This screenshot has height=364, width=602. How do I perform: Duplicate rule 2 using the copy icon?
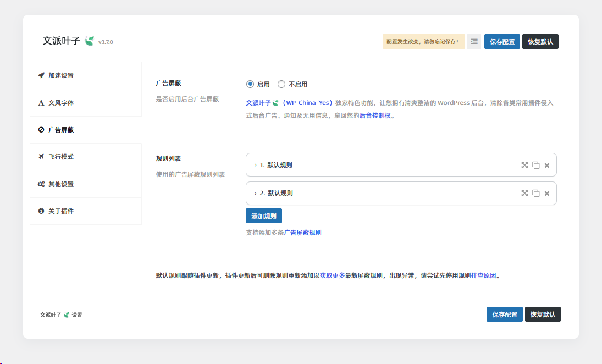click(536, 194)
